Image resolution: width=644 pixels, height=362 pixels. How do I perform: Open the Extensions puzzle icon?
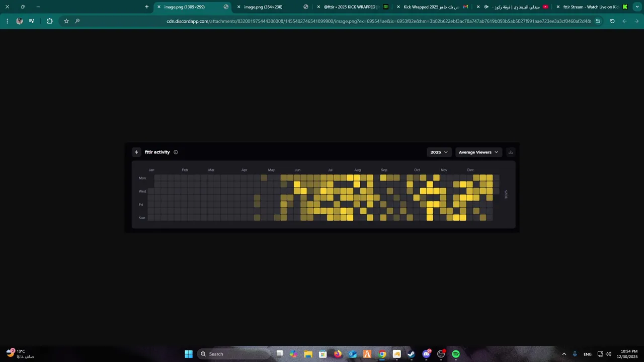49,21
